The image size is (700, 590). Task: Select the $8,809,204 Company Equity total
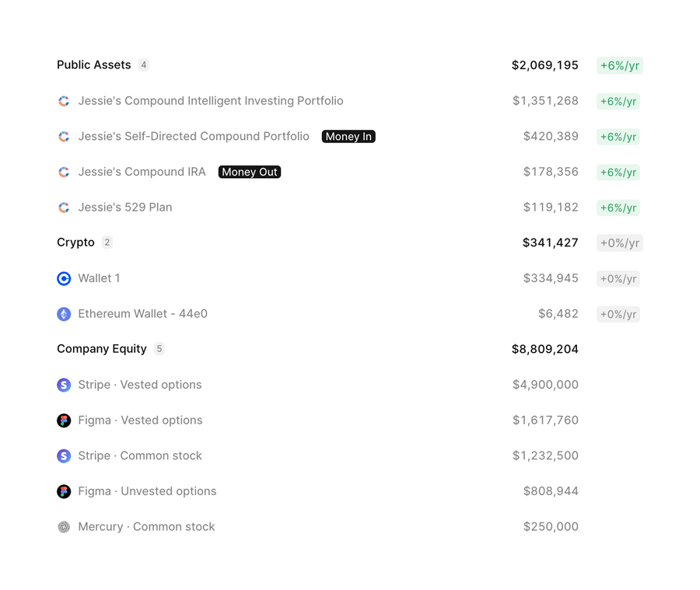[x=544, y=349]
